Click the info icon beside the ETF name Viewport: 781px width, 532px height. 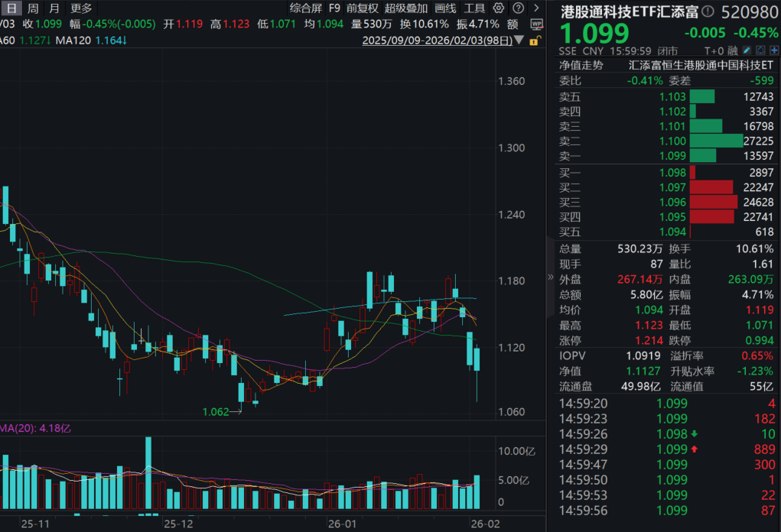click(x=706, y=11)
